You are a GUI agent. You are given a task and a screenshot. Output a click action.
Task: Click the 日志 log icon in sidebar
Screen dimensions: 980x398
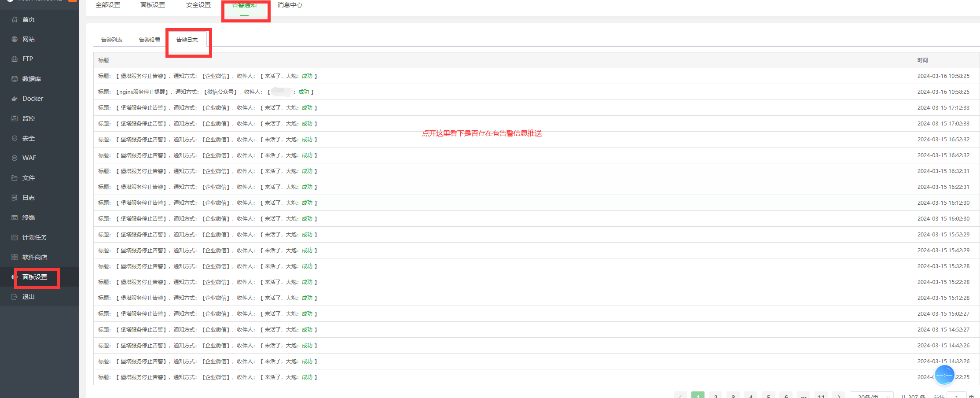[x=15, y=198]
